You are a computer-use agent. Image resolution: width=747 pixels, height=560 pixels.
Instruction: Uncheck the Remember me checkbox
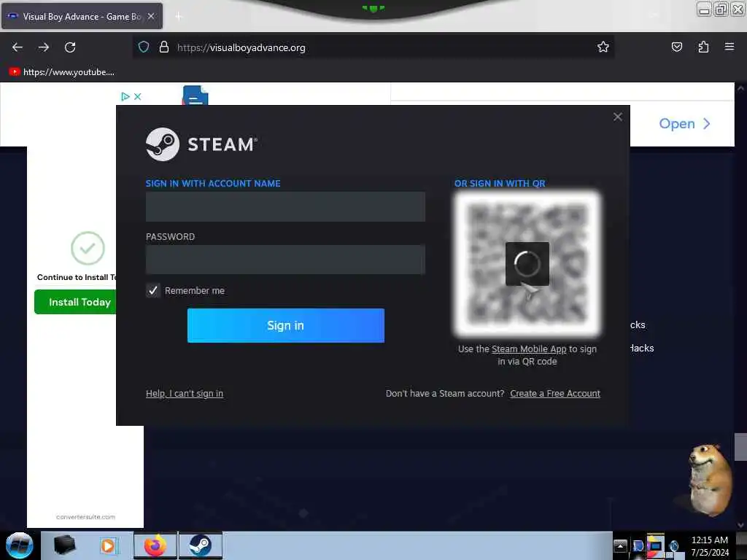coord(153,290)
